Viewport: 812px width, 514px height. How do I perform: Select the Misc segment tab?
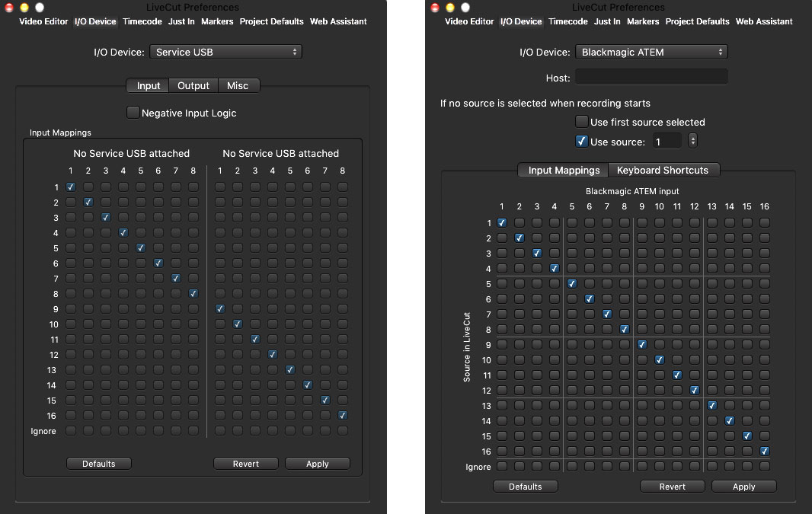coord(238,86)
